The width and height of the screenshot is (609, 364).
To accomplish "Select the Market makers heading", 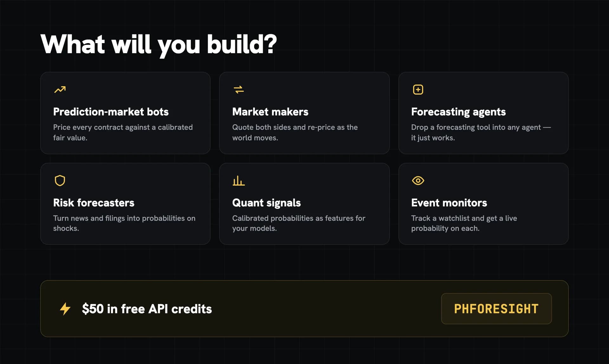I will coord(270,112).
